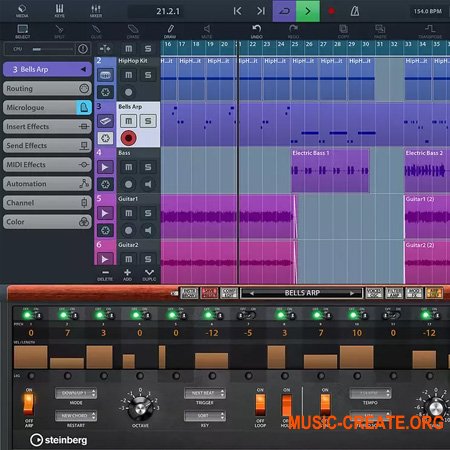450x450 pixels.
Task: Open the Trigger dropdown set to Next Beat
Action: 205,393
